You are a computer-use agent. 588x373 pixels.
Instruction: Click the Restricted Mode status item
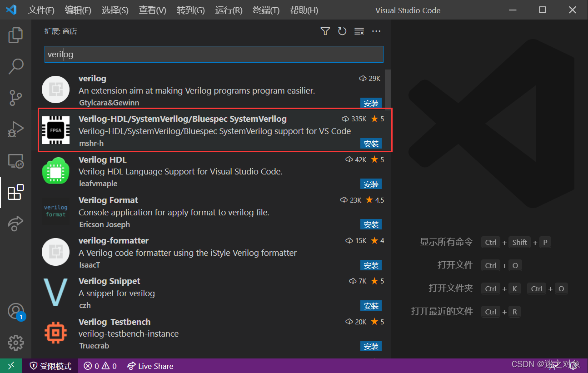[50, 366]
